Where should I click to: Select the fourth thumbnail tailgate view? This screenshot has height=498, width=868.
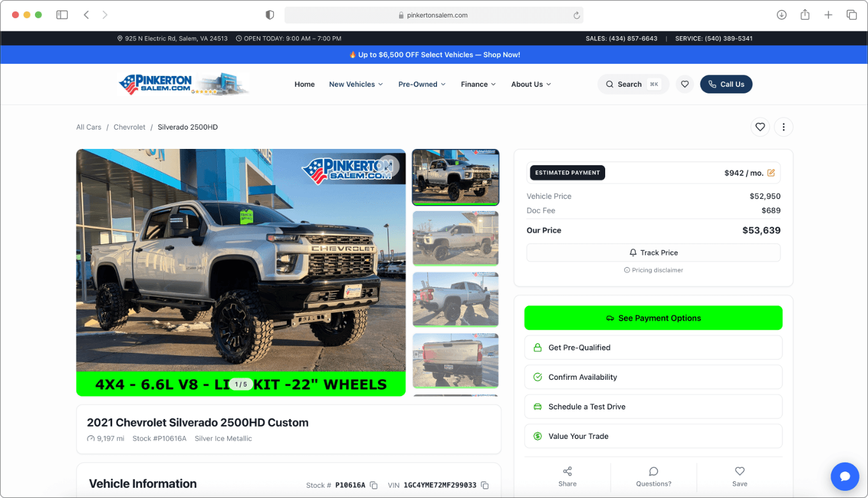[x=455, y=361]
